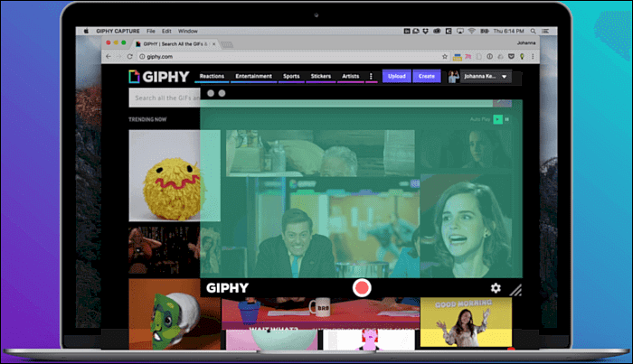Click the Create button
Image resolution: width=633 pixels, height=364 pixels.
[426, 77]
